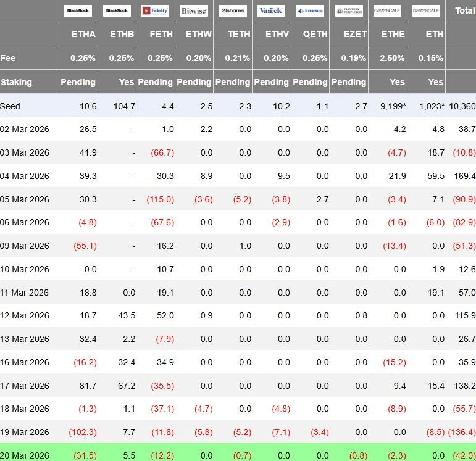Screen dimensions: 476x461
Task: Select the Grayscale logo above ETH ticker
Action: point(426,10)
